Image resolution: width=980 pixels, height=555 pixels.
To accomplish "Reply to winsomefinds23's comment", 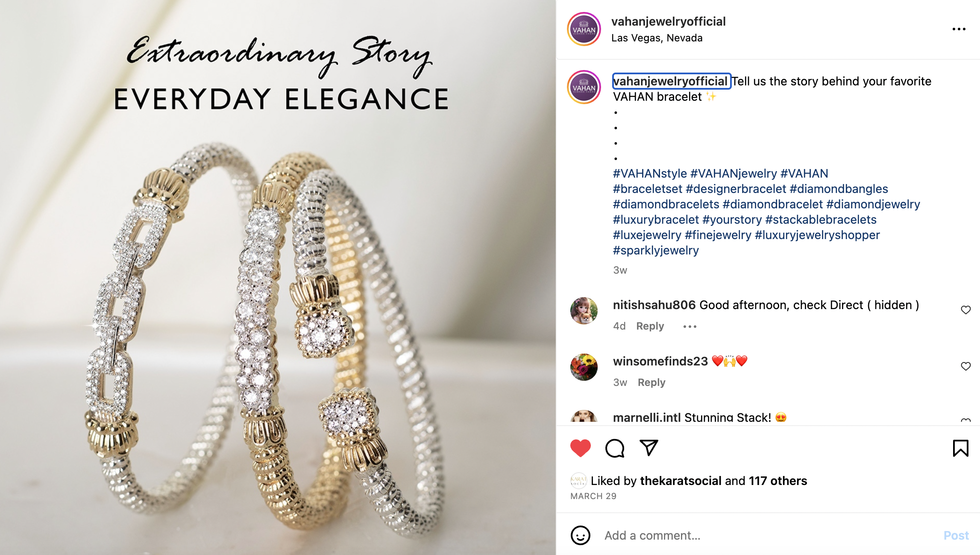I will pos(651,383).
